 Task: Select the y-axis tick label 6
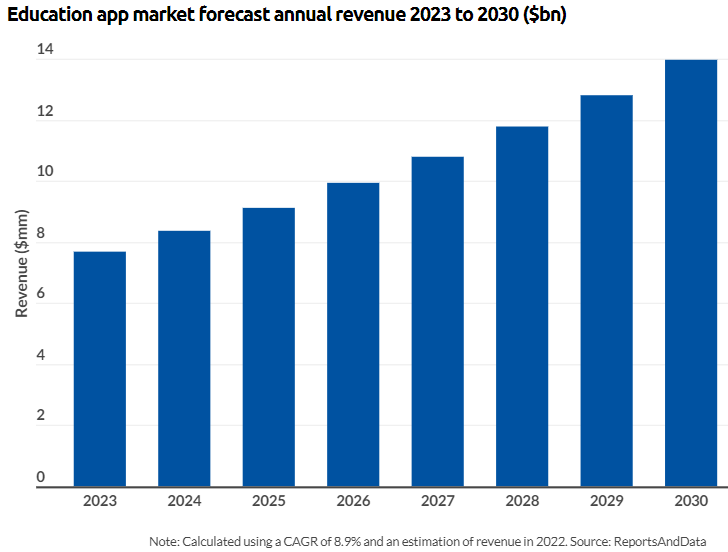(41, 294)
